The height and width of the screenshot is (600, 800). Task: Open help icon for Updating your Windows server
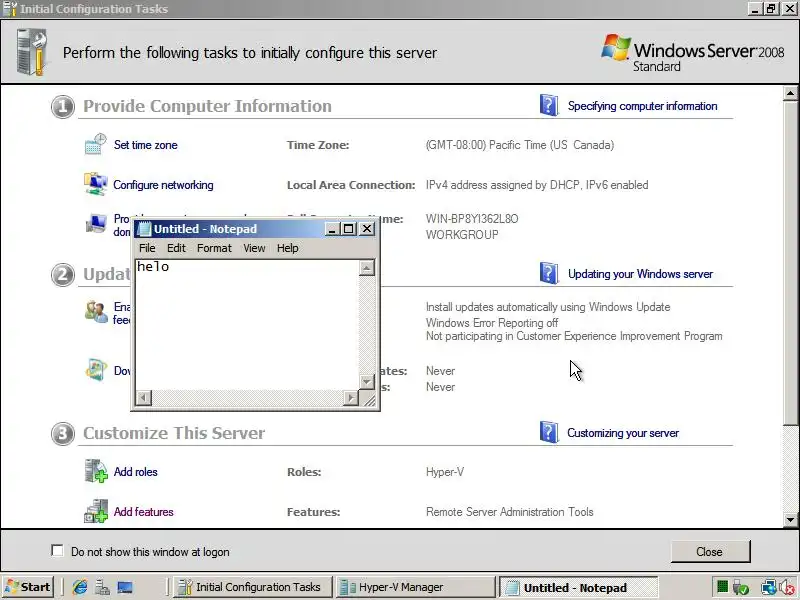pos(549,273)
